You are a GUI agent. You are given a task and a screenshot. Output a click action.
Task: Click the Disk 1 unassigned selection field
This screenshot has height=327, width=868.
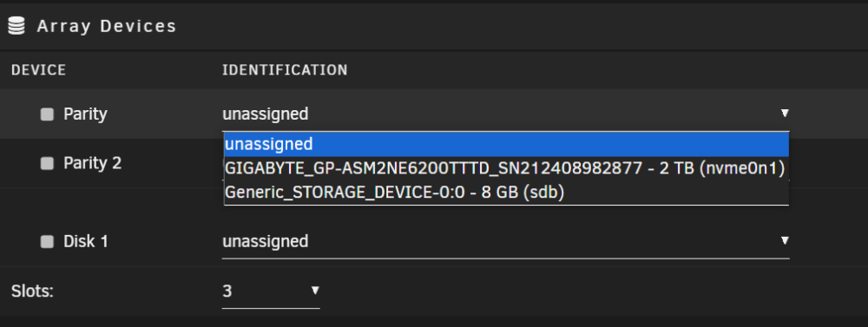(505, 242)
